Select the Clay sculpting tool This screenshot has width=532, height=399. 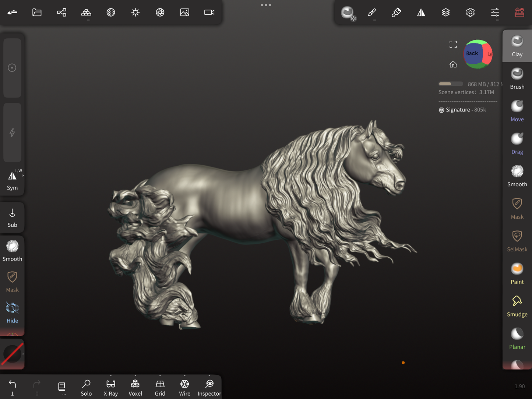click(517, 46)
